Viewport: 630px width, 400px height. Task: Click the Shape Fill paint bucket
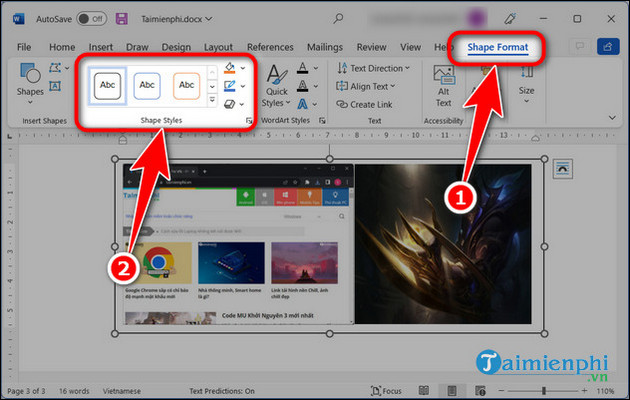pyautogui.click(x=229, y=67)
